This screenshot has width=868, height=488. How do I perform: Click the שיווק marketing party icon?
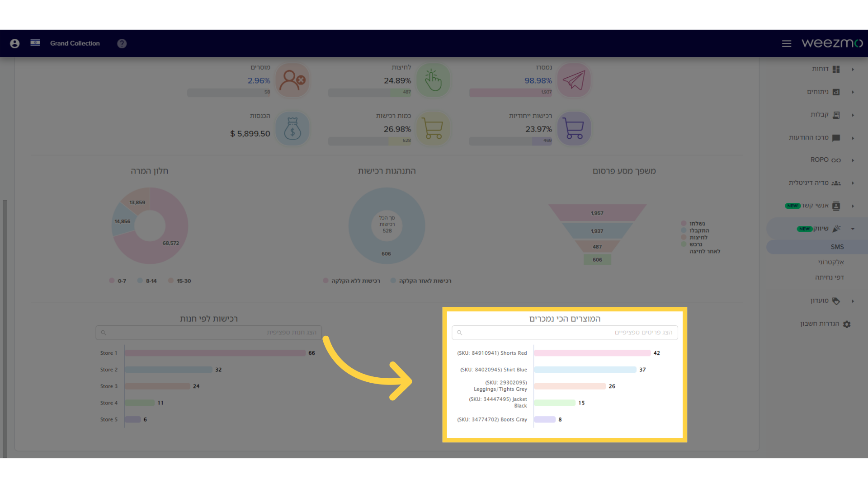point(836,229)
